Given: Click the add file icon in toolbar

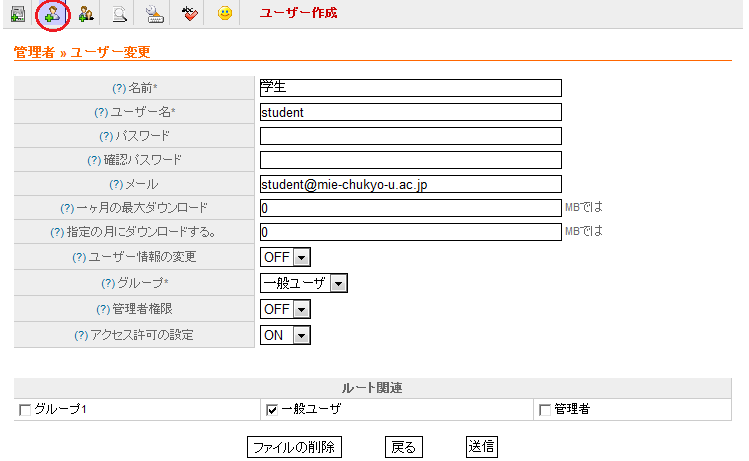Looking at the screenshot, I should click(17, 14).
